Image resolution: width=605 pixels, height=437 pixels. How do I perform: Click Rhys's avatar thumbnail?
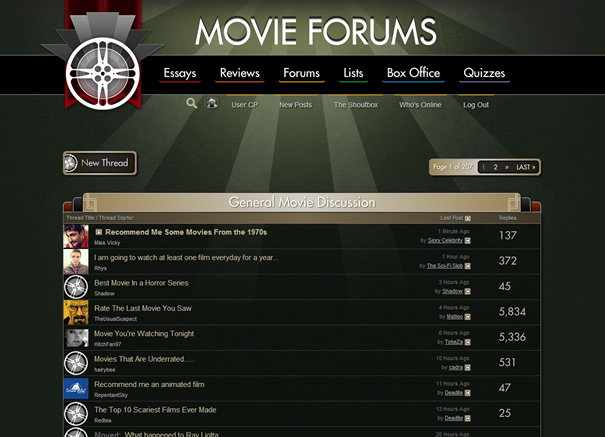pos(76,262)
